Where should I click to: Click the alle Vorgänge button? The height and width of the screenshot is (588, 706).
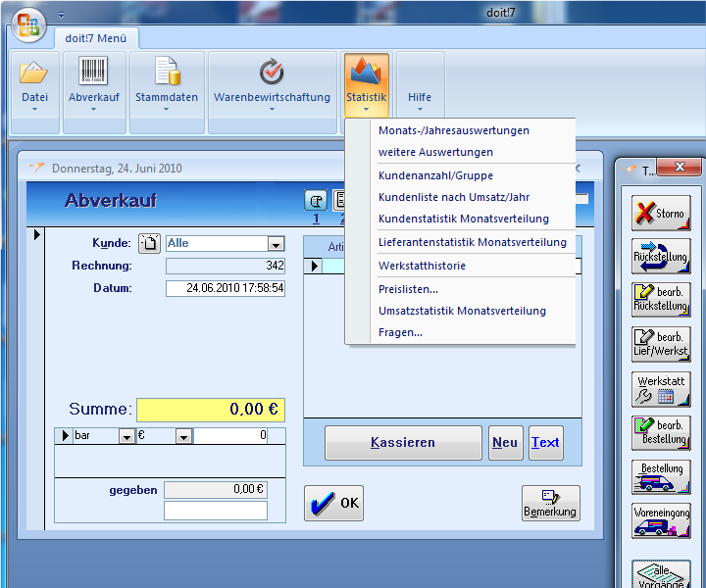[x=661, y=574]
